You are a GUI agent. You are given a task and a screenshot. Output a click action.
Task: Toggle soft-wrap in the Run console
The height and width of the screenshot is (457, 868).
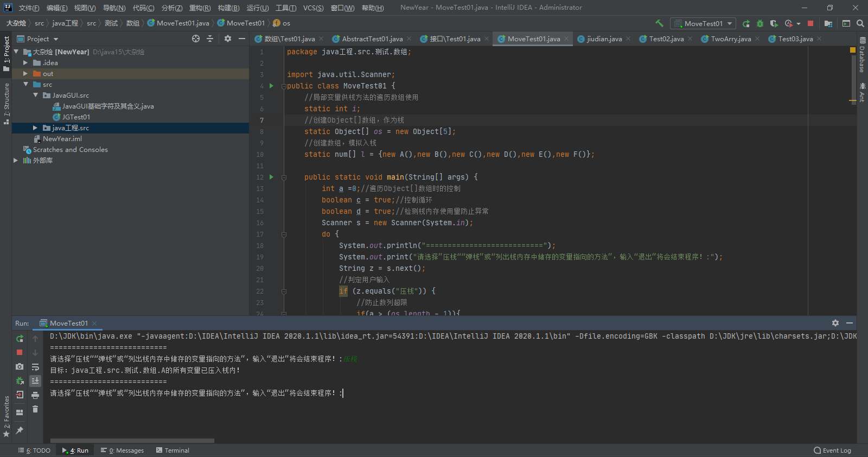(35, 367)
